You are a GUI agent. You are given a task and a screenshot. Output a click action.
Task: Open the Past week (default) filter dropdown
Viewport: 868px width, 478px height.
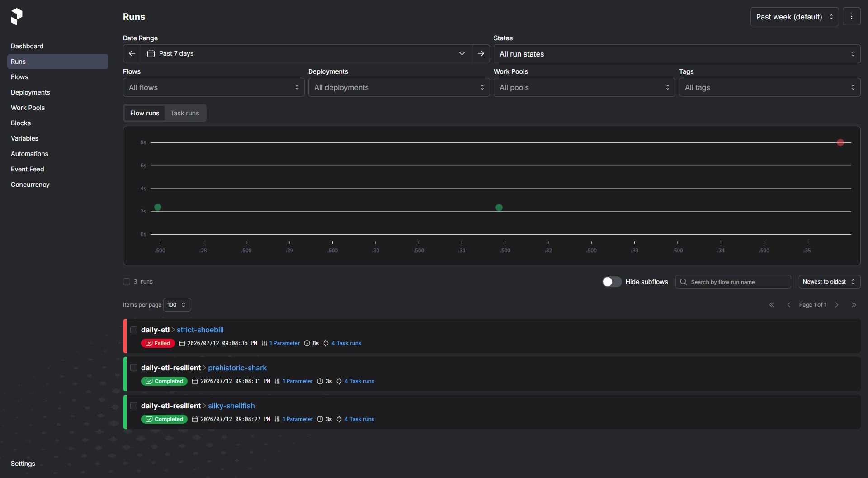[x=794, y=17]
